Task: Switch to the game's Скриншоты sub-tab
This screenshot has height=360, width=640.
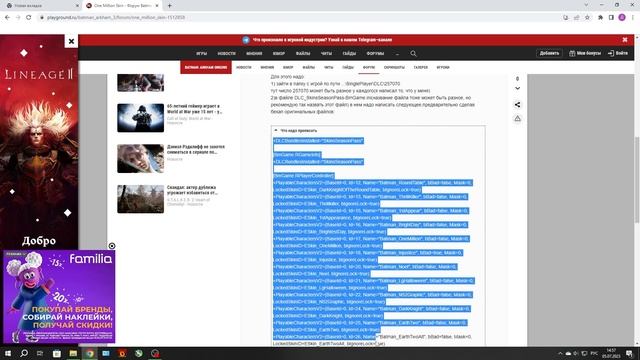Action: tap(394, 67)
